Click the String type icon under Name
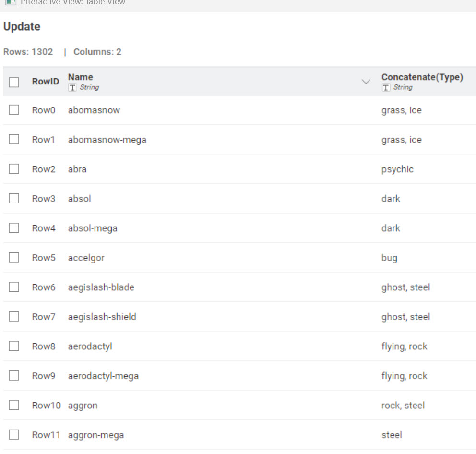The width and height of the screenshot is (476, 454). (72, 87)
